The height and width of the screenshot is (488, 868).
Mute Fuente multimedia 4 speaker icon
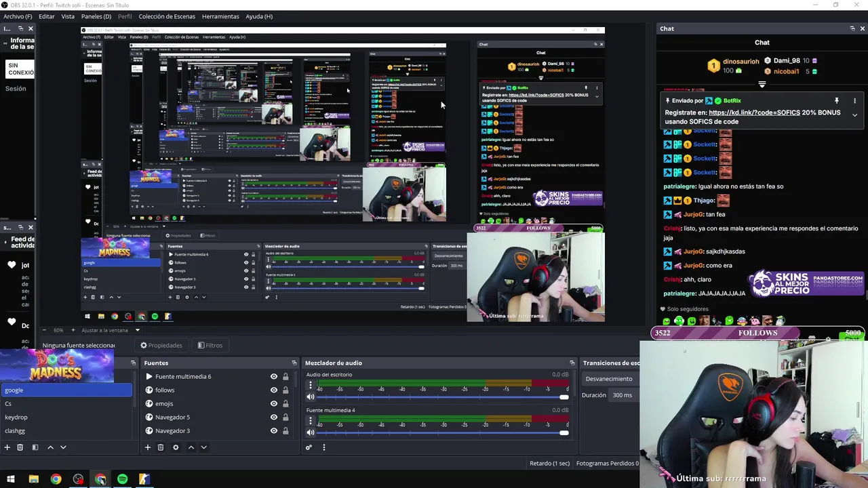(x=311, y=432)
